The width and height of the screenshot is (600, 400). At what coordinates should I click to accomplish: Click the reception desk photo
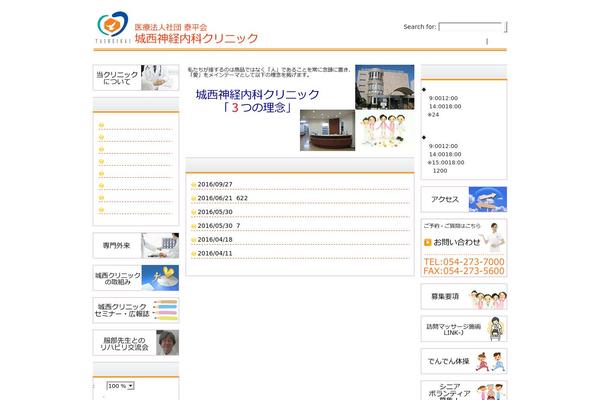click(327, 130)
